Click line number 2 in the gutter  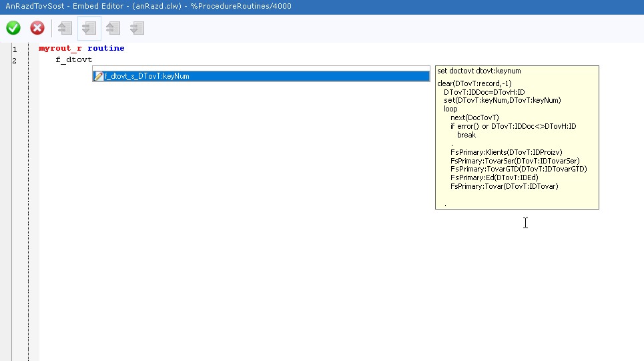[15, 61]
